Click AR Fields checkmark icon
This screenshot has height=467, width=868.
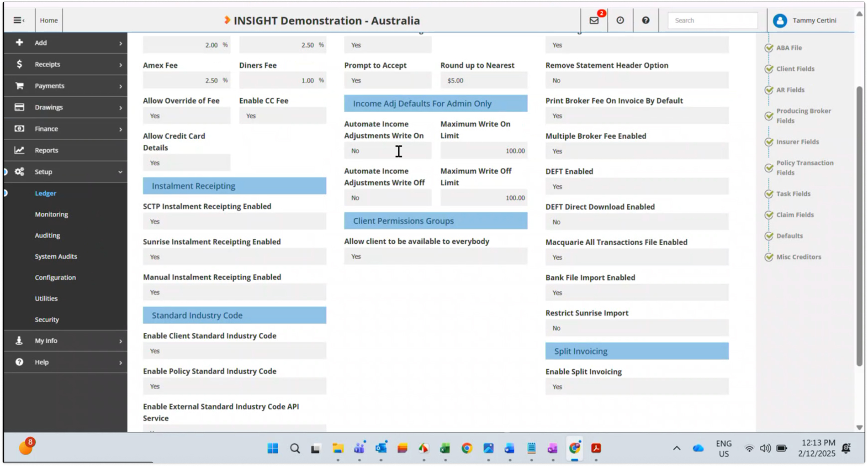point(769,89)
